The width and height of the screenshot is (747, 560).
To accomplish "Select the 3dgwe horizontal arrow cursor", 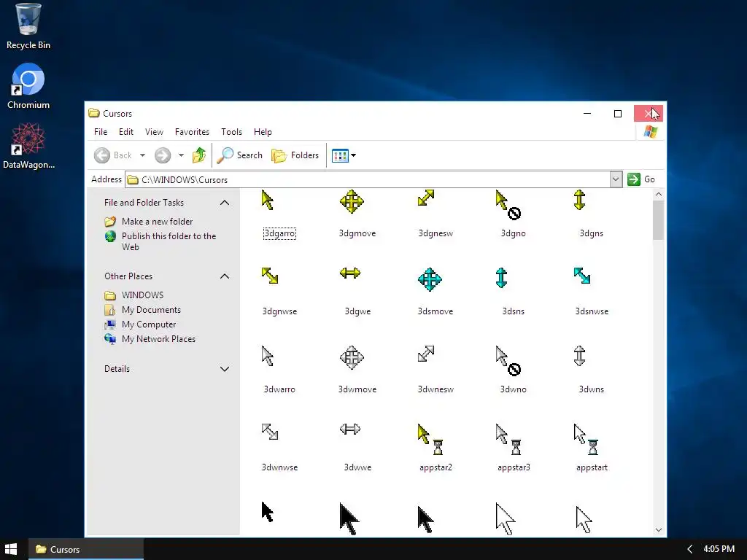I will [x=350, y=273].
